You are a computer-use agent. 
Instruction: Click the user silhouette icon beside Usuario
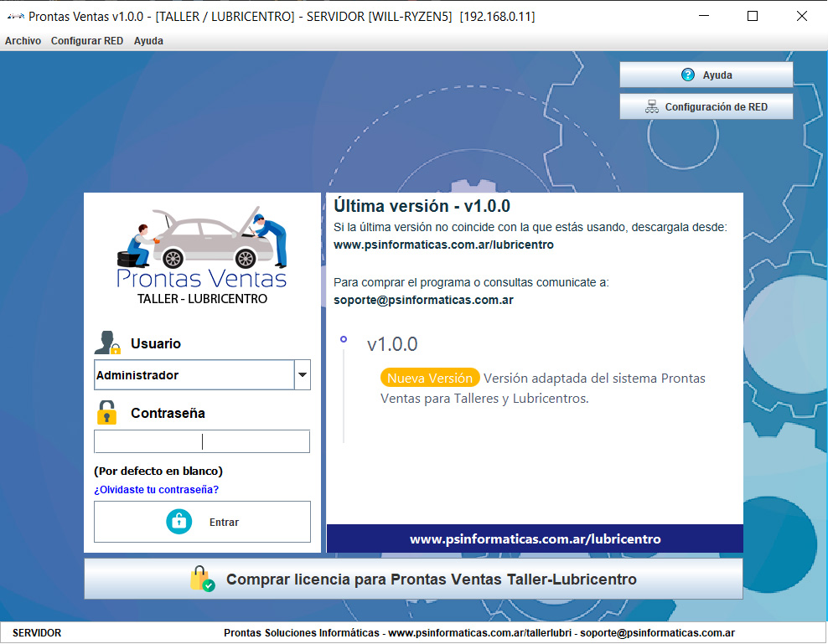(107, 343)
